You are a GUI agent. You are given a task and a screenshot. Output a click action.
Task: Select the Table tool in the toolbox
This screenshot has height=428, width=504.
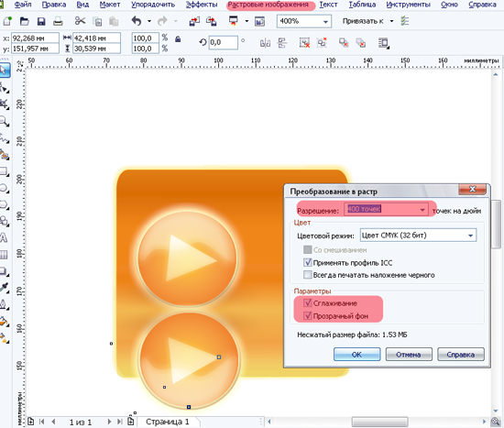[4, 255]
